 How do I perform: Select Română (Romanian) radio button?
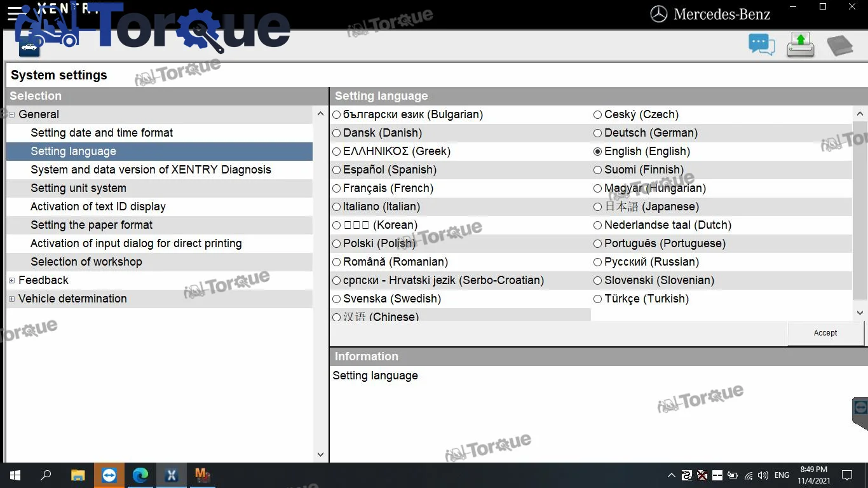(x=337, y=262)
